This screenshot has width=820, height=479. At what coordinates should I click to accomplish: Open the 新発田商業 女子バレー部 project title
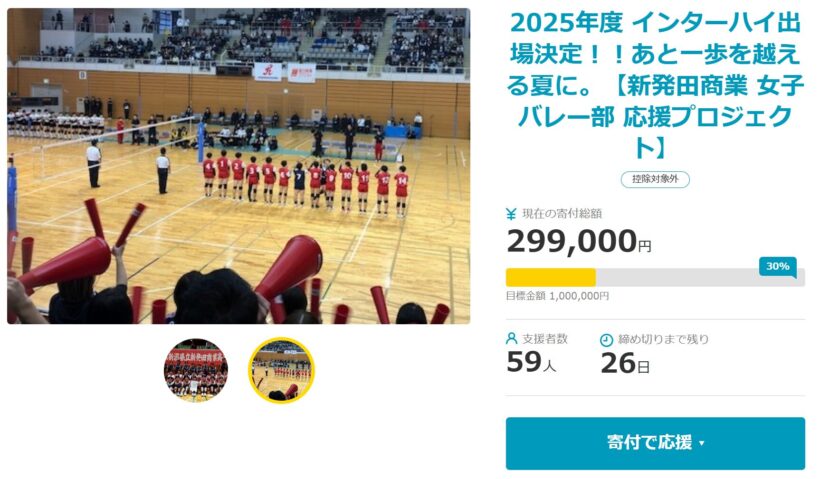(655, 85)
